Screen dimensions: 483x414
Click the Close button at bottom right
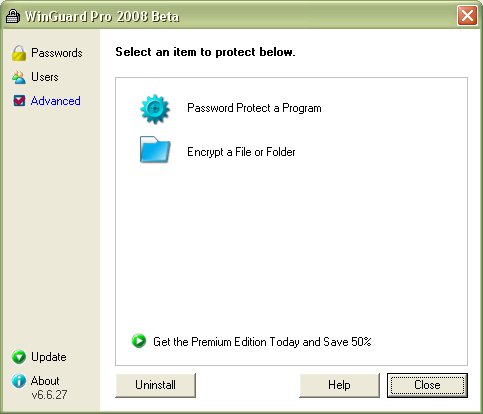[427, 385]
